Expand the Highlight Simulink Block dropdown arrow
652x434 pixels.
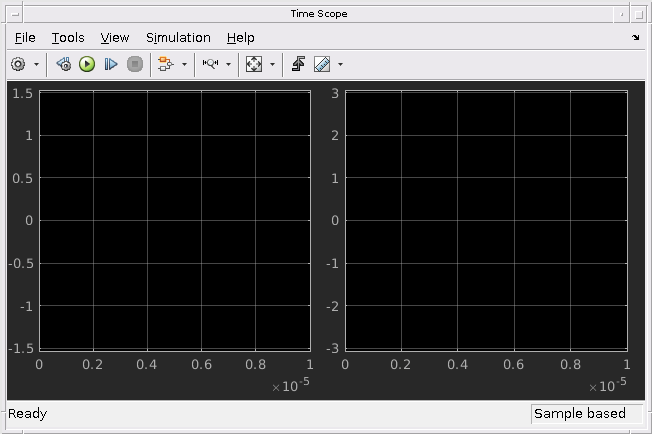click(184, 64)
